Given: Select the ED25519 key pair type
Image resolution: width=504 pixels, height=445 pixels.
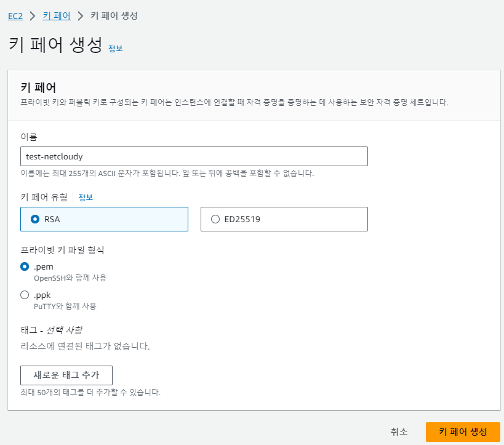Looking at the screenshot, I should pyautogui.click(x=284, y=219).
